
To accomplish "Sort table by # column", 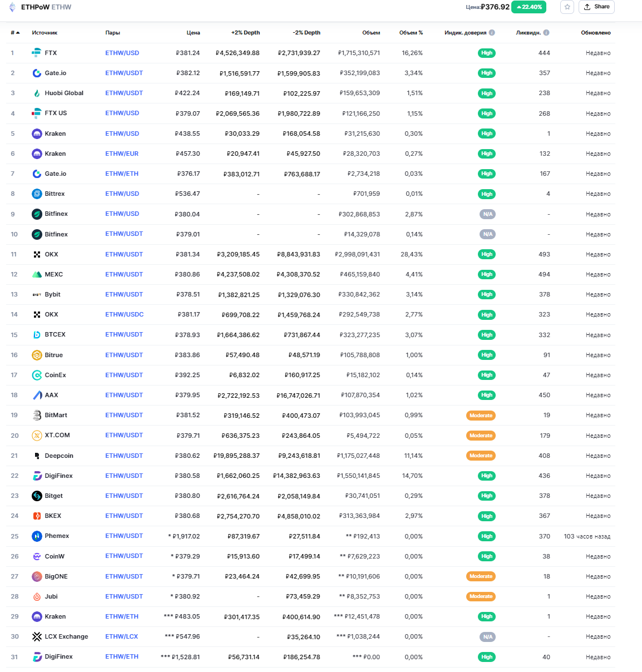I will coord(15,33).
